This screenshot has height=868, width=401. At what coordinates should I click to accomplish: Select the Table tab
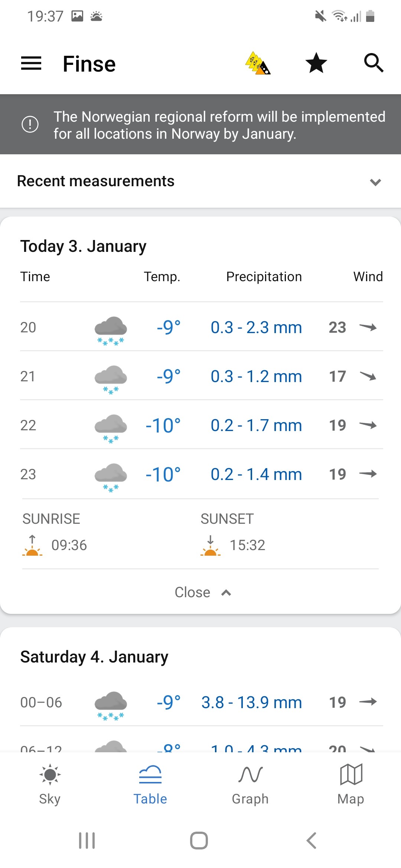(x=150, y=784)
